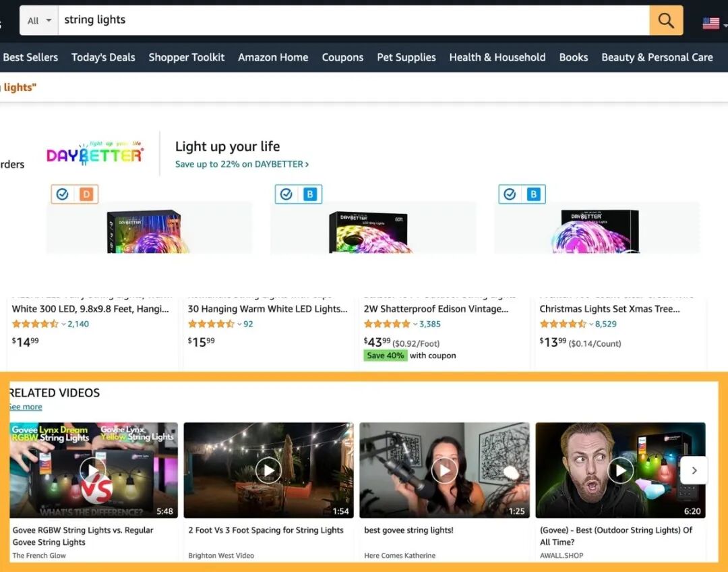Advance related videos carousel with right arrow
The width and height of the screenshot is (728, 572).
point(694,470)
